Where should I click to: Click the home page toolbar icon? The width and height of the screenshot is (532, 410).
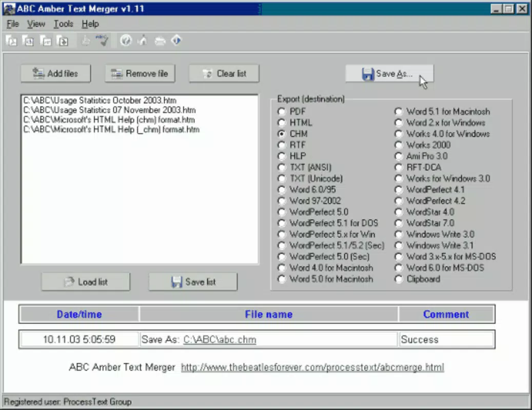click(143, 40)
